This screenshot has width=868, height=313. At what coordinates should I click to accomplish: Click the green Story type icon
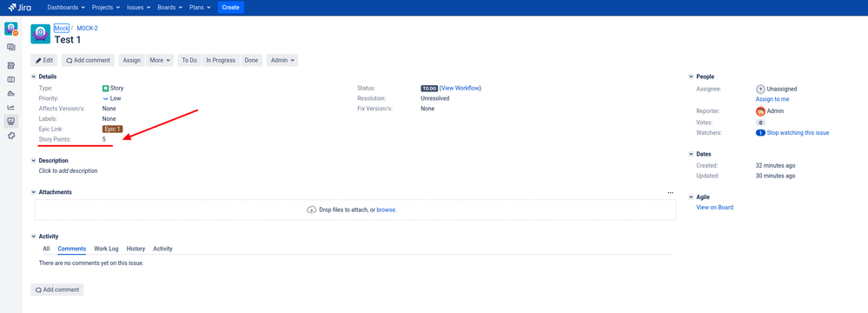[105, 88]
